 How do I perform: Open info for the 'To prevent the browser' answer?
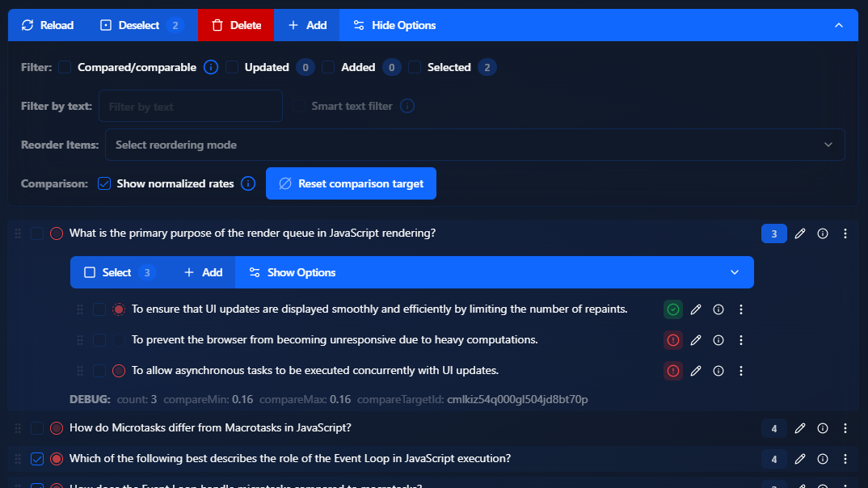coord(718,340)
